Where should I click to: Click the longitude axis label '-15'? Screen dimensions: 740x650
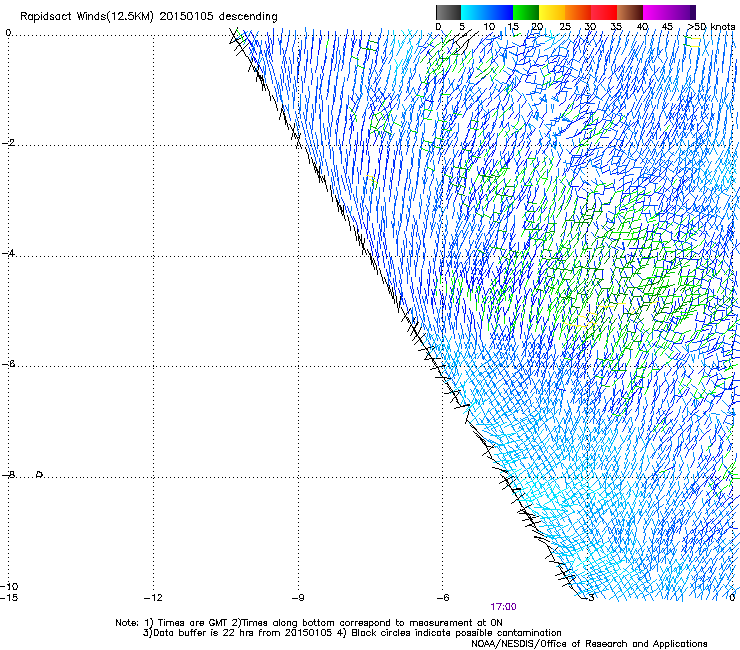click(9, 598)
